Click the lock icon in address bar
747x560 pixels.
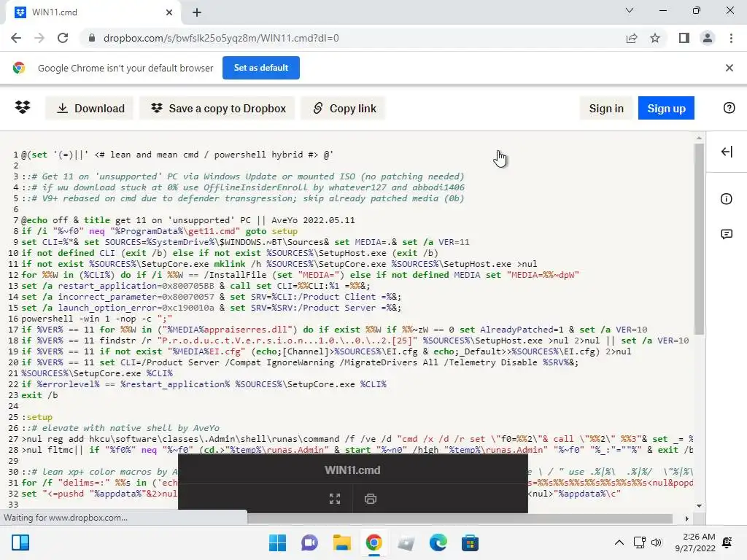(92, 38)
